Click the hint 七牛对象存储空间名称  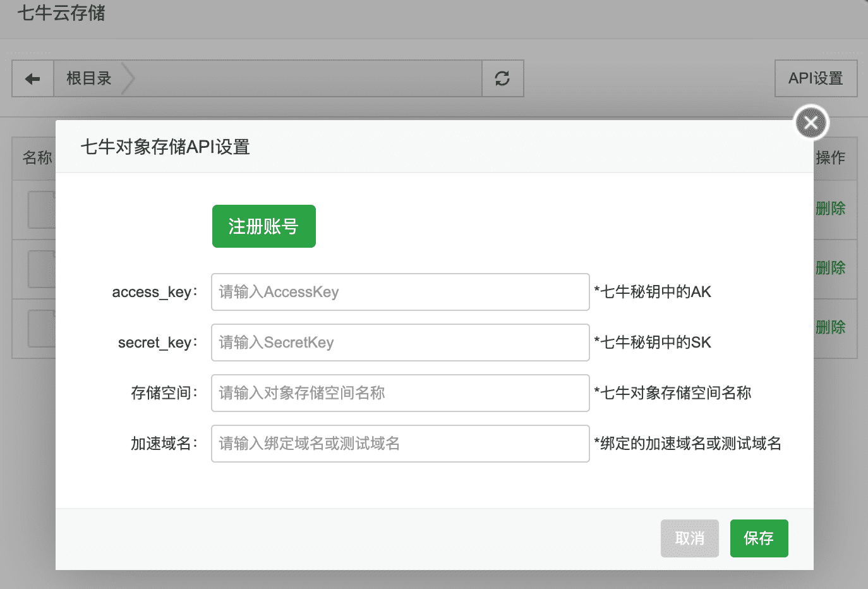pos(673,393)
